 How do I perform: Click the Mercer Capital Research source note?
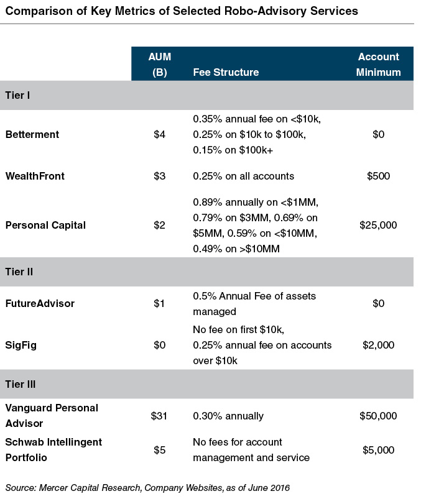tap(147, 488)
